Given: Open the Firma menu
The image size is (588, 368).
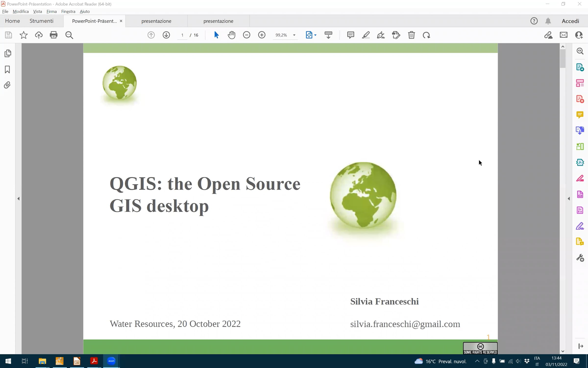Looking at the screenshot, I should tap(51, 11).
